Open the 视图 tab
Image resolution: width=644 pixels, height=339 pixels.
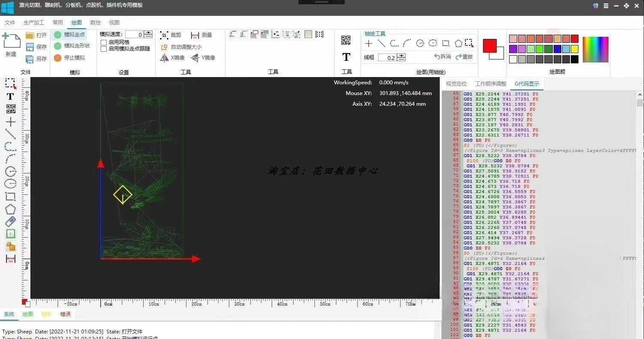coord(114,23)
